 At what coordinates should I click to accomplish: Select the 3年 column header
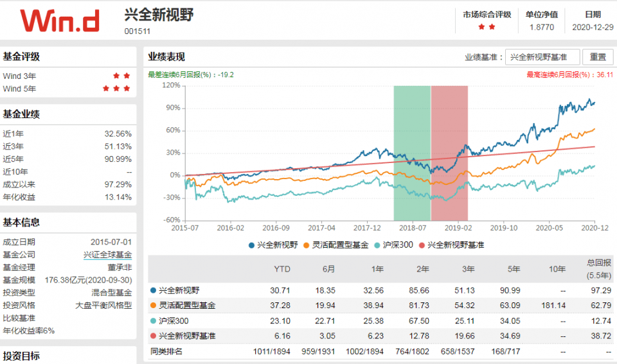coord(469,269)
